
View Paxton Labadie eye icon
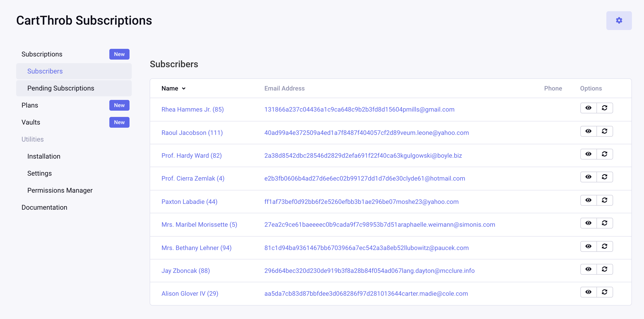pos(588,200)
